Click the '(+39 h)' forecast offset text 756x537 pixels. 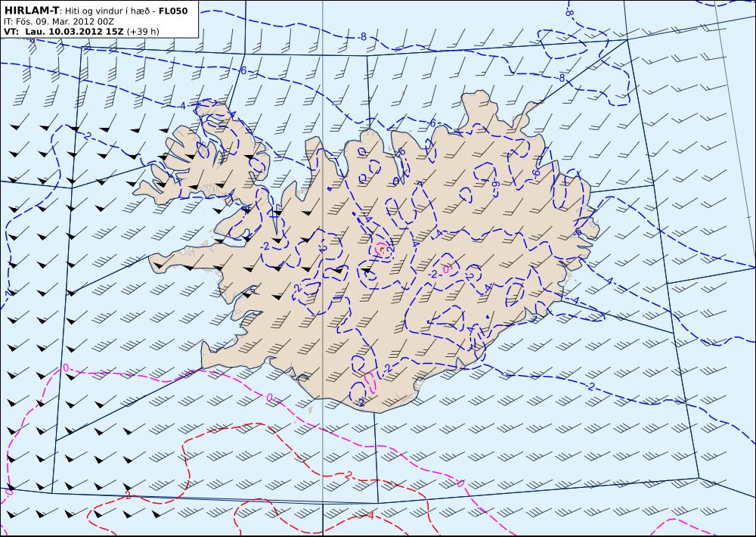tap(143, 32)
